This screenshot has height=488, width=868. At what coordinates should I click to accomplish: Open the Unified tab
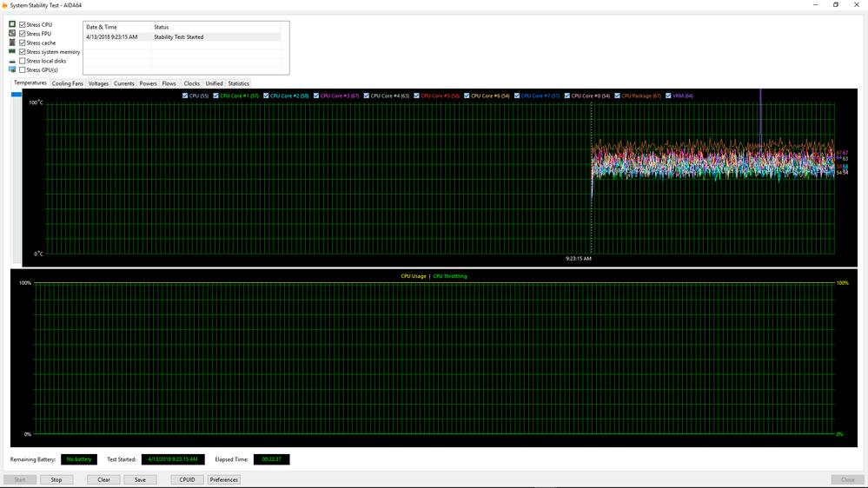tap(215, 83)
